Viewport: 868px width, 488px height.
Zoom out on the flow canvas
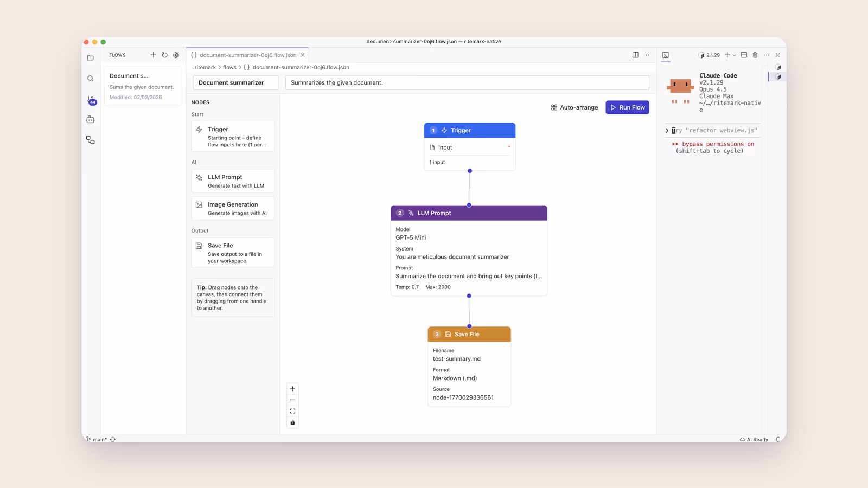tap(292, 400)
